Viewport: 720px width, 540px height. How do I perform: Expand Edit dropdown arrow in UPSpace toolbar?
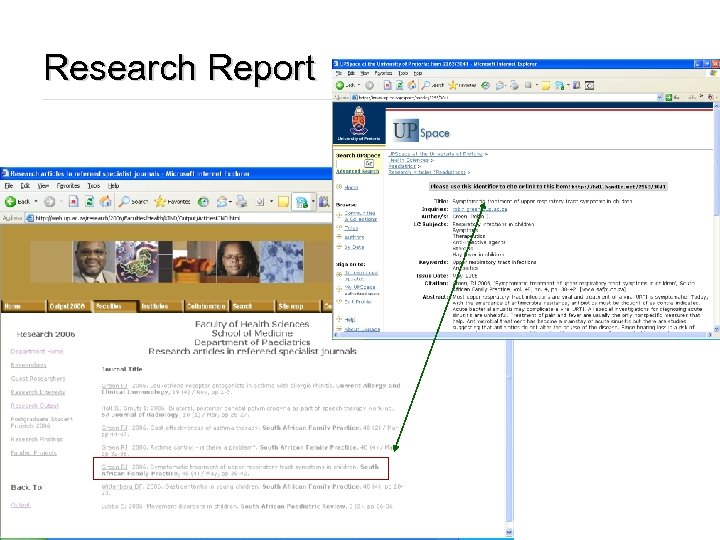coord(537,85)
